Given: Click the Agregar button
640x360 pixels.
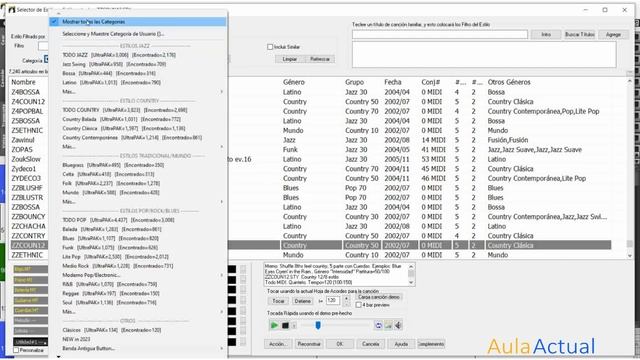Looking at the screenshot, I should [613, 35].
